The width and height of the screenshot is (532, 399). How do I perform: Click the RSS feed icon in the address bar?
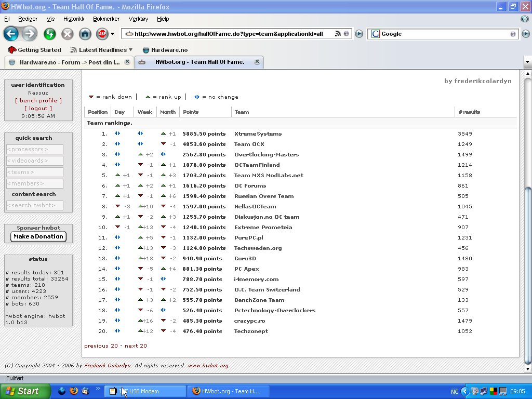338,34
